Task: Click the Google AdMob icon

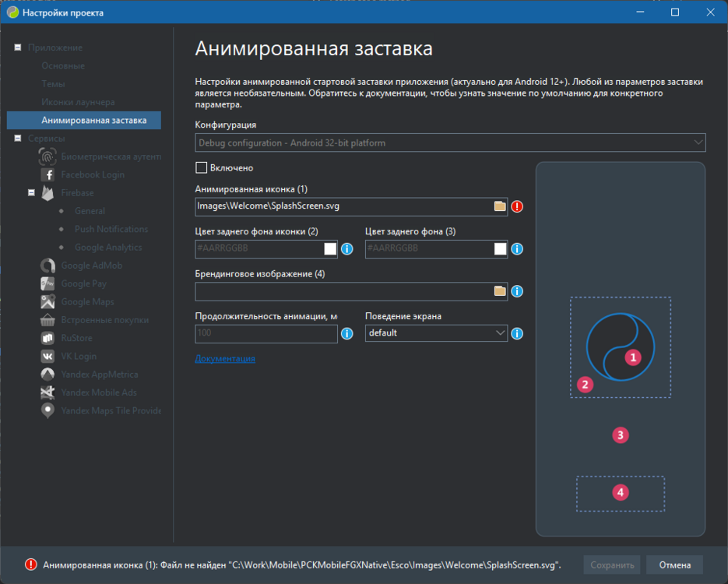Action: [47, 266]
